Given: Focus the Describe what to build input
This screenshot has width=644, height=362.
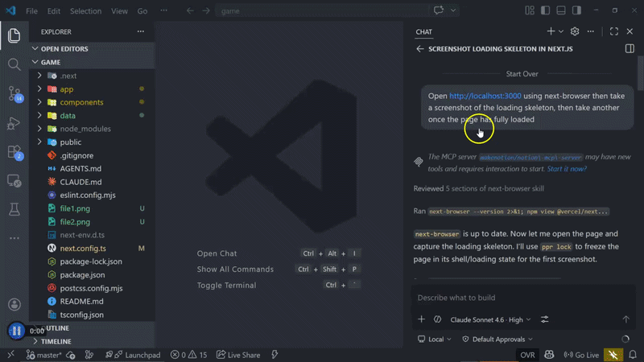Looking at the screenshot, I should pyautogui.click(x=524, y=298).
